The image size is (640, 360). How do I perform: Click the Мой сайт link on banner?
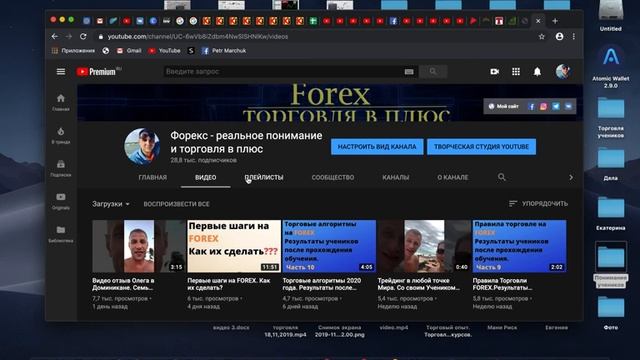(503, 107)
